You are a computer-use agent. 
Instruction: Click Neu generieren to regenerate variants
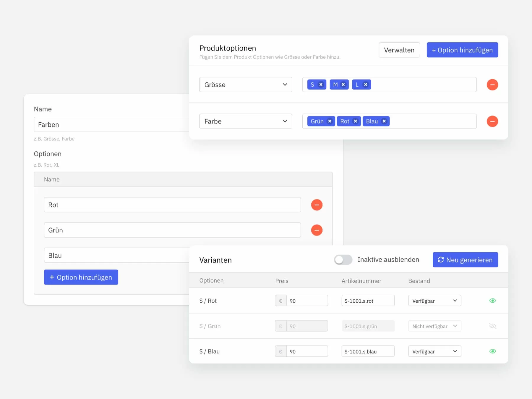click(x=465, y=260)
